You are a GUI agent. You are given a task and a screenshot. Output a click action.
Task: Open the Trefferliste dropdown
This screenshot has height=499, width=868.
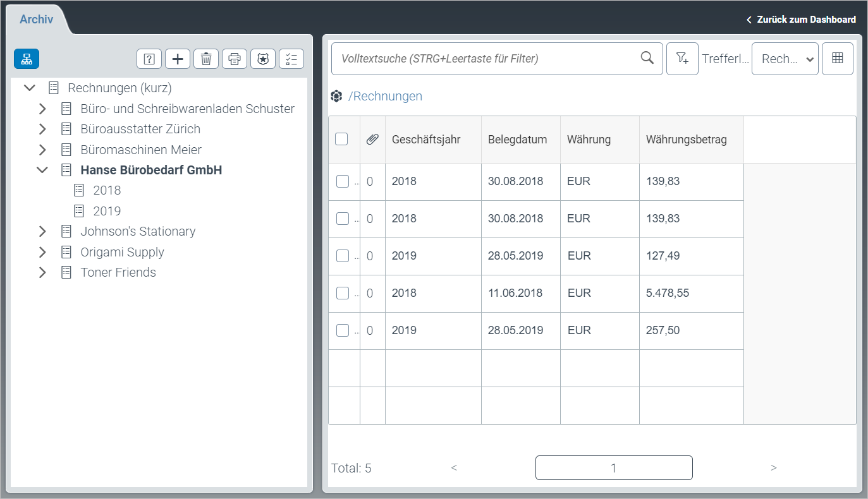click(x=785, y=59)
